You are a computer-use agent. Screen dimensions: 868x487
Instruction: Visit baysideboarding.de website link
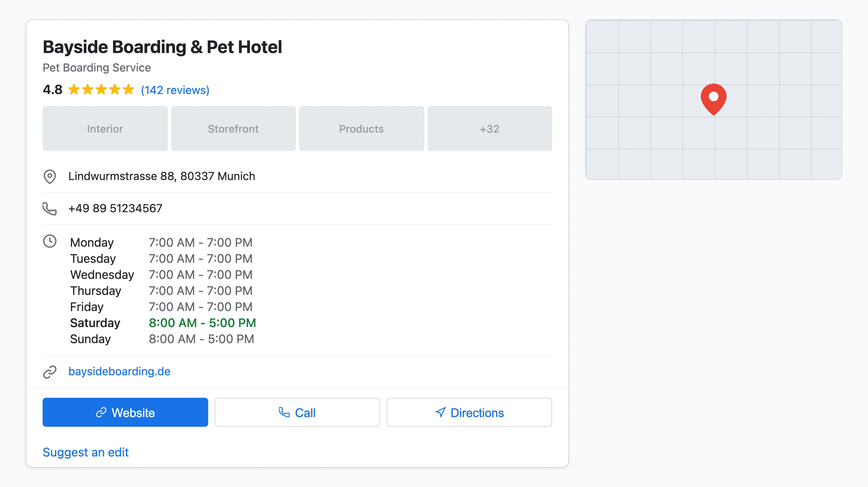(119, 371)
